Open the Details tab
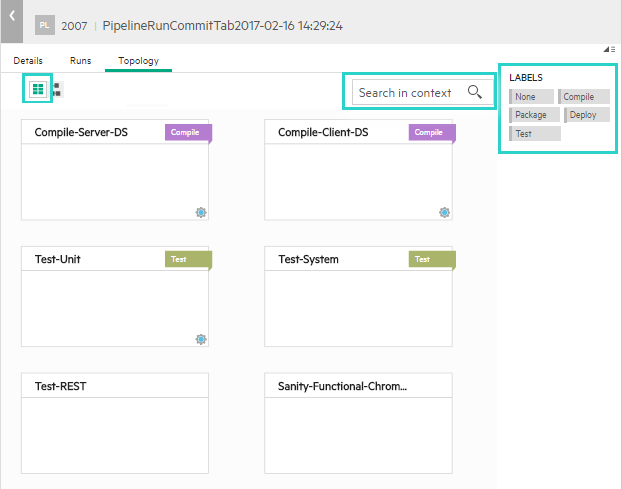The image size is (622, 489). coord(28,61)
